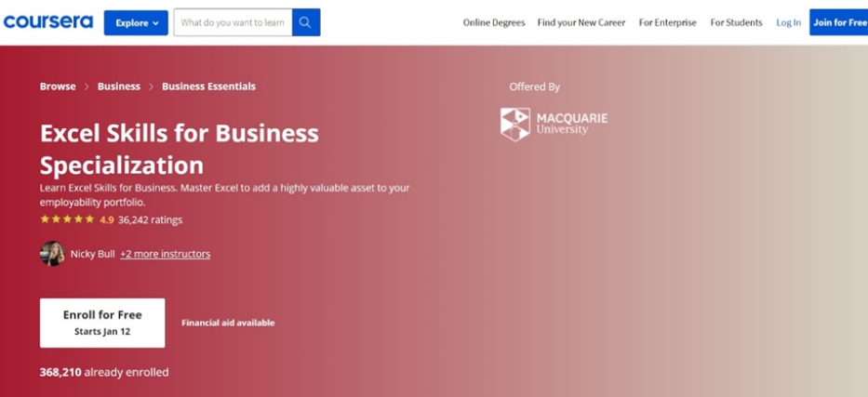
Task: Click the yellow star rating icons
Action: click(67, 220)
